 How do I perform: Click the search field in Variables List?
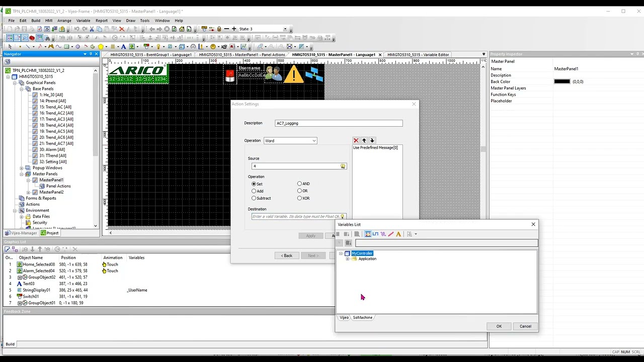tap(446, 243)
